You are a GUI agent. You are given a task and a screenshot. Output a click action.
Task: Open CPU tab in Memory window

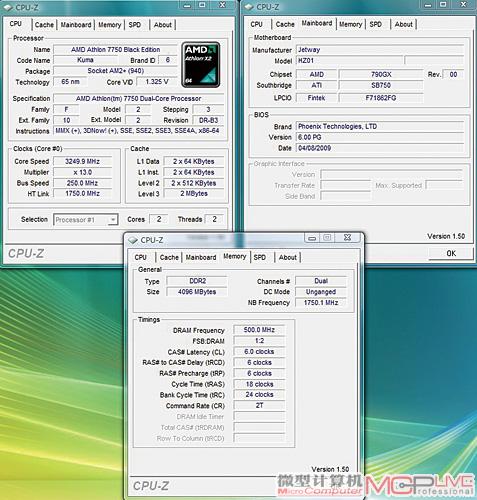(x=141, y=257)
